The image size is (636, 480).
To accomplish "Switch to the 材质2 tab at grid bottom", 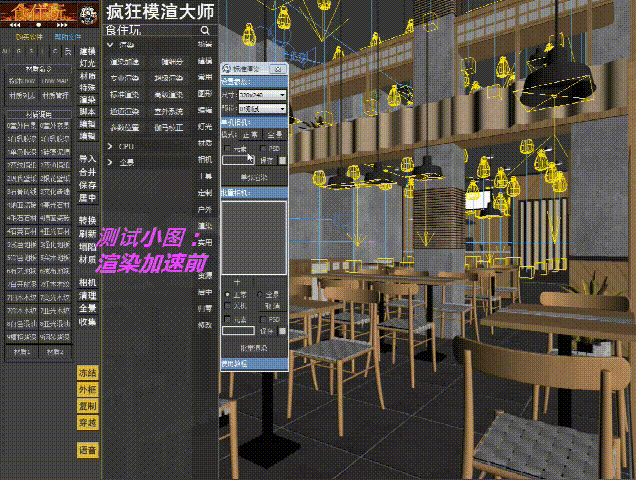I will point(55,352).
